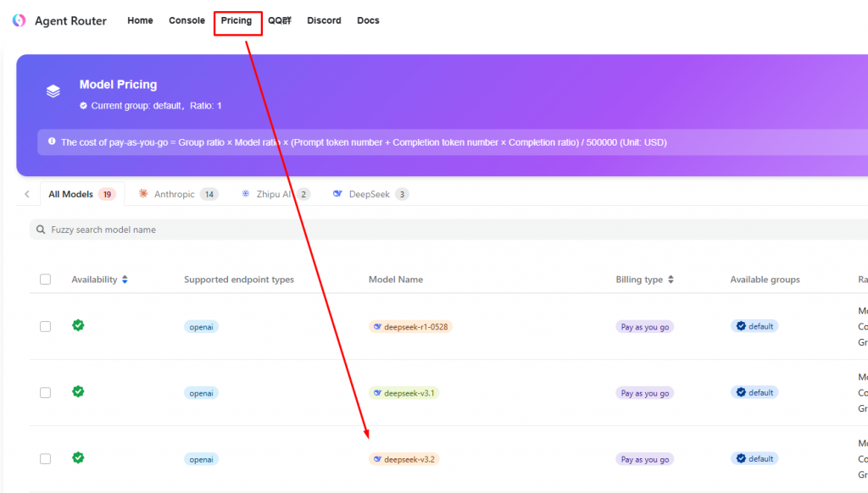
Task: Open the Pricing navigation item
Action: [x=236, y=20]
